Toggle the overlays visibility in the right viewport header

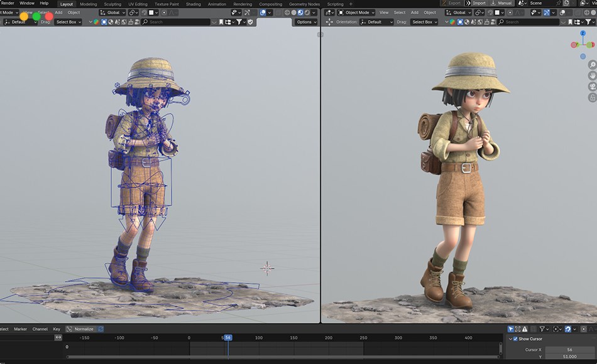(561, 12)
